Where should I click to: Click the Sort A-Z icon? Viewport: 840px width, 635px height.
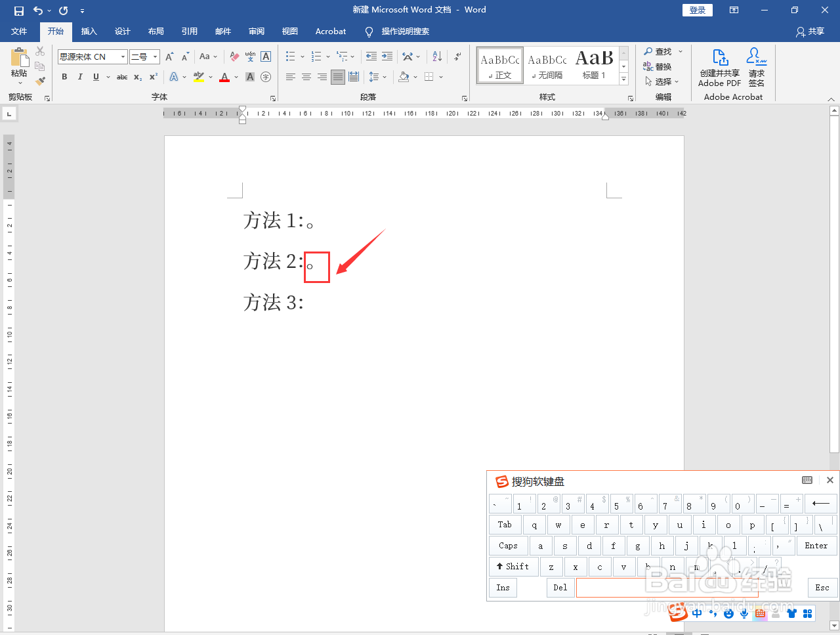pos(437,57)
